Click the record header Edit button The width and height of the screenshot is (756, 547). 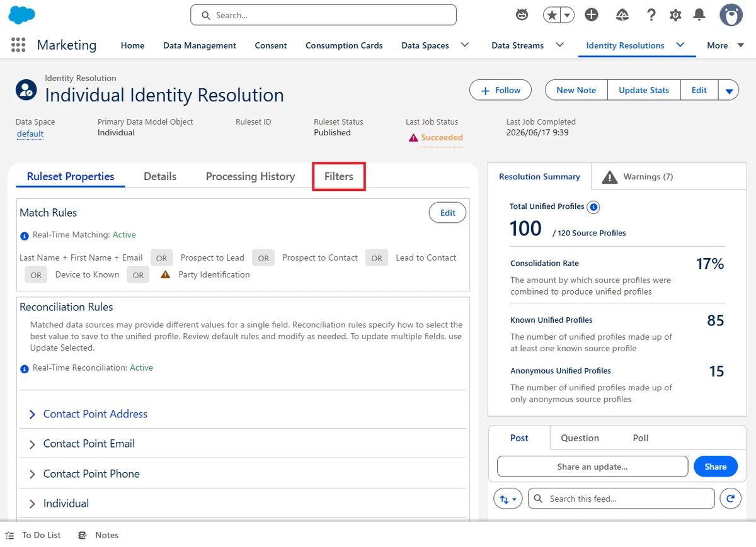(x=699, y=90)
